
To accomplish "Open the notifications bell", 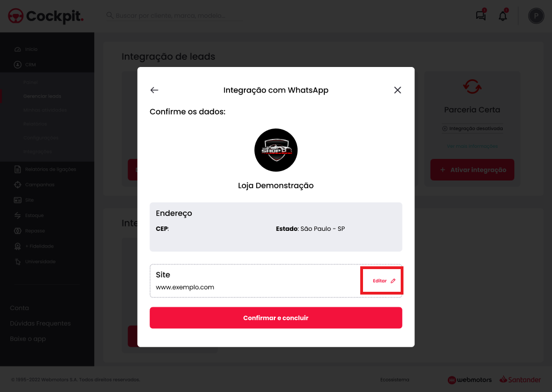I will pos(503,16).
